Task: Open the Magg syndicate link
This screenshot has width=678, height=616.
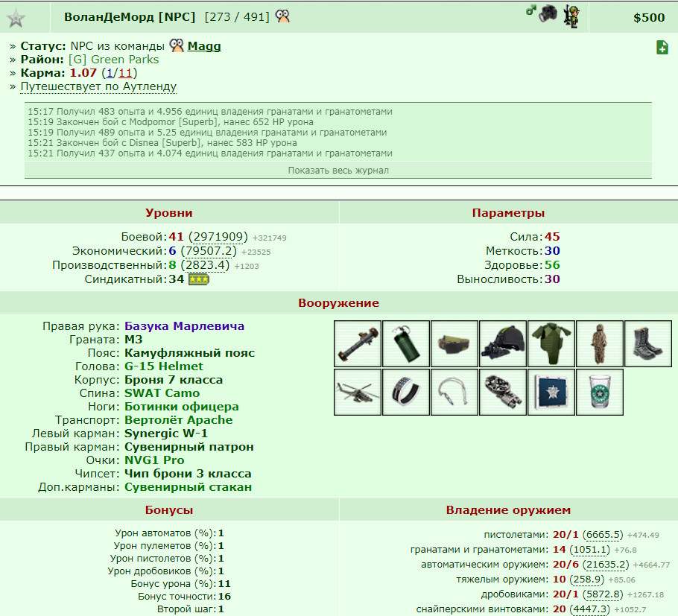Action: click(x=204, y=46)
